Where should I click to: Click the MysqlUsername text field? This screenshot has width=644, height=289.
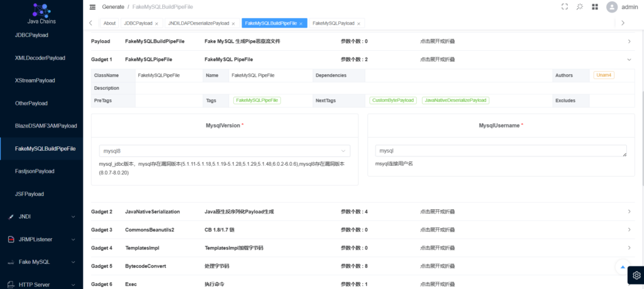497,151
